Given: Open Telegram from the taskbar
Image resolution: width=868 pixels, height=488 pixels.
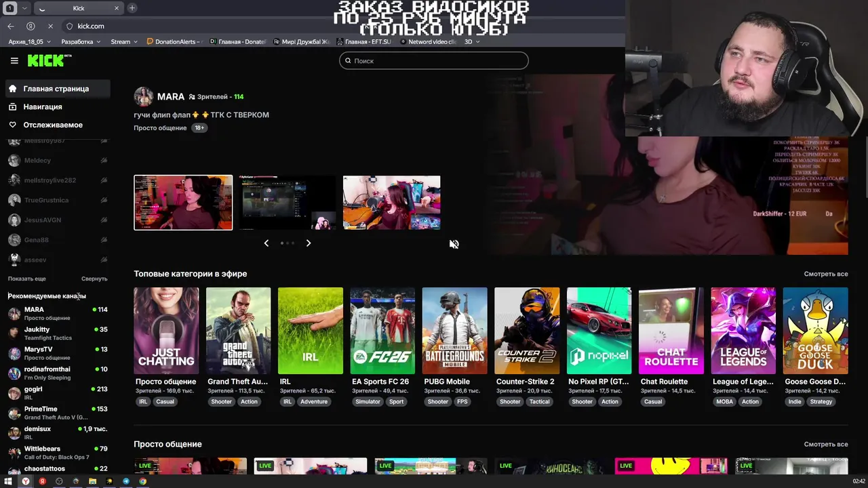Looking at the screenshot, I should click(126, 481).
